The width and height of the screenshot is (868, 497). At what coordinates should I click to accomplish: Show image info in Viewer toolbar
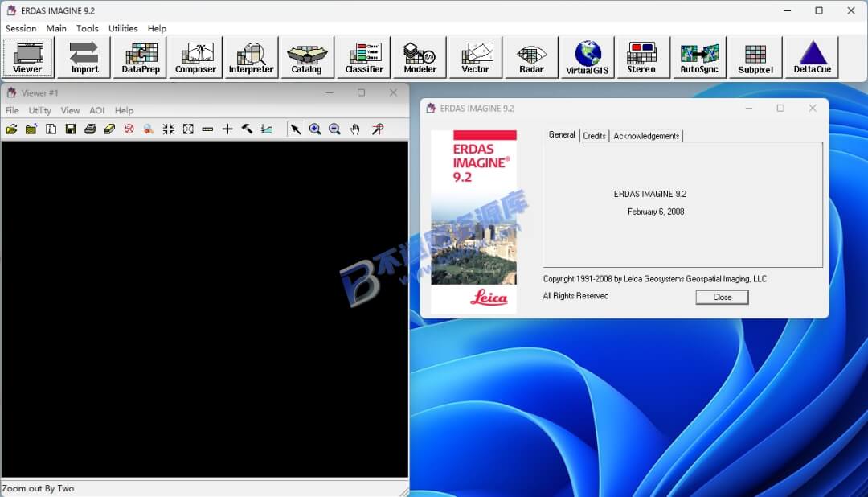tap(51, 129)
